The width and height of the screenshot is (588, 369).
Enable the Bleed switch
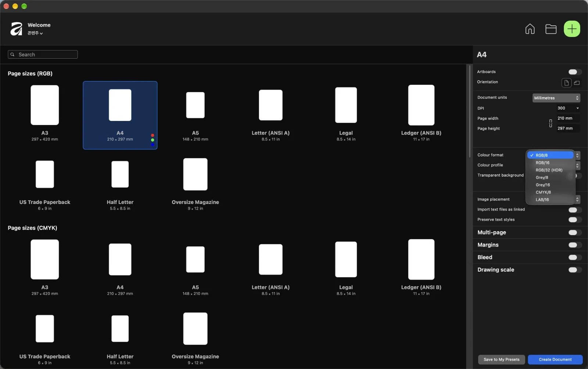575,257
